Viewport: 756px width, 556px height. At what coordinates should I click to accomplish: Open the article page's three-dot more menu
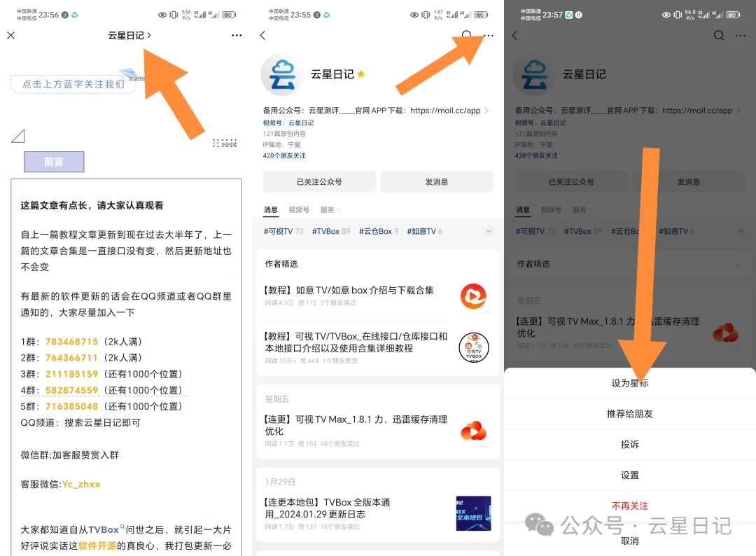237,35
